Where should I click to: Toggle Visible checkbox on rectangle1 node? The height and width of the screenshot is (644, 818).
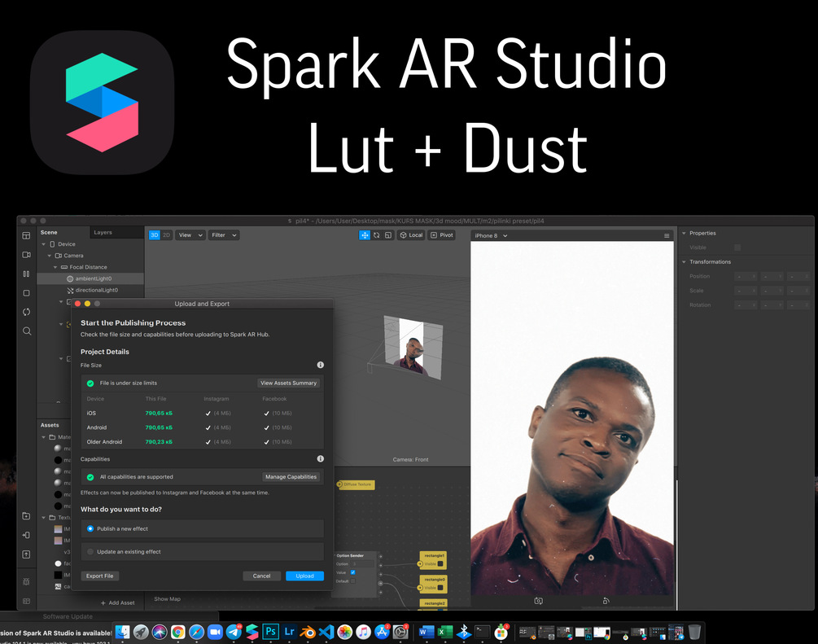440,563
